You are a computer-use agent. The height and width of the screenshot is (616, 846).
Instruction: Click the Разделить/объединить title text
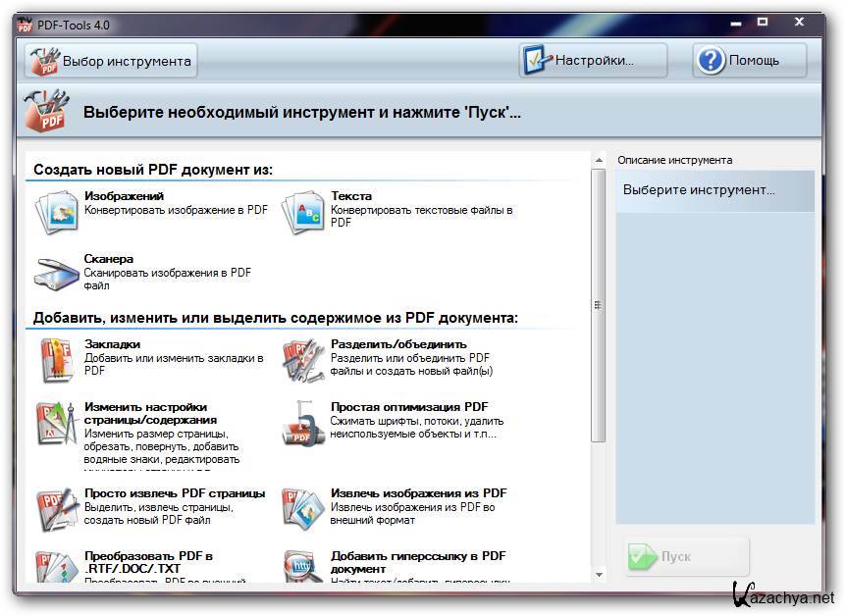pos(398,344)
